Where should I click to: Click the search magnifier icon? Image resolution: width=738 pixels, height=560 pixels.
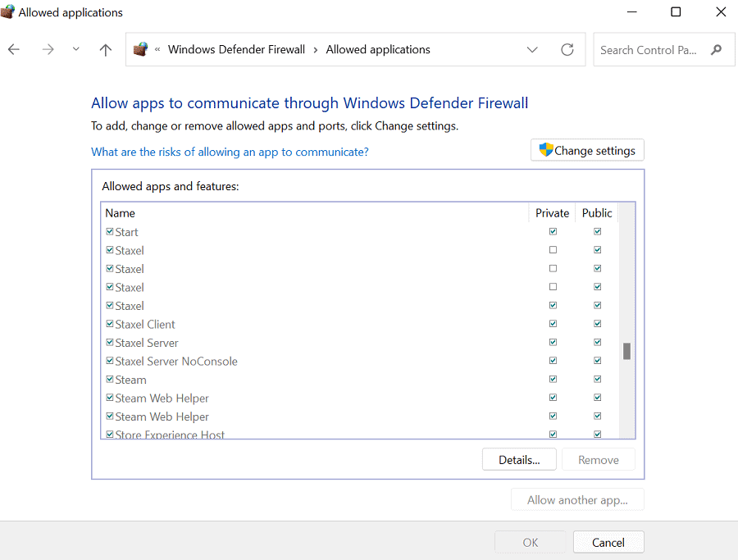tap(717, 49)
